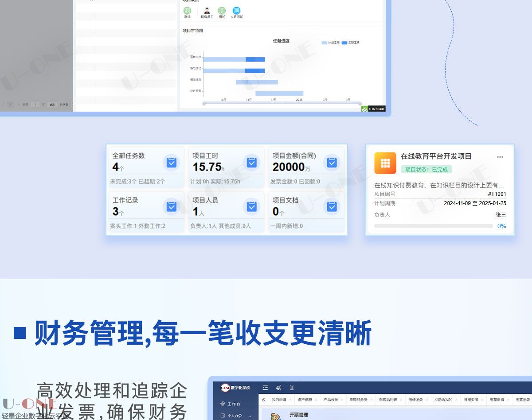
Task: Click the 全部任务数 card checklist icon
Action: (x=171, y=163)
